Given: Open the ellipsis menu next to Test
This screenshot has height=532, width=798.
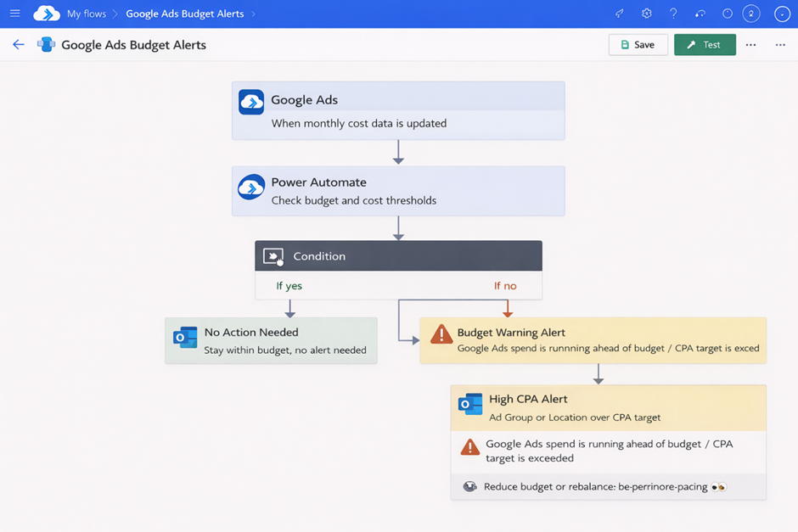Looking at the screenshot, I should [750, 44].
